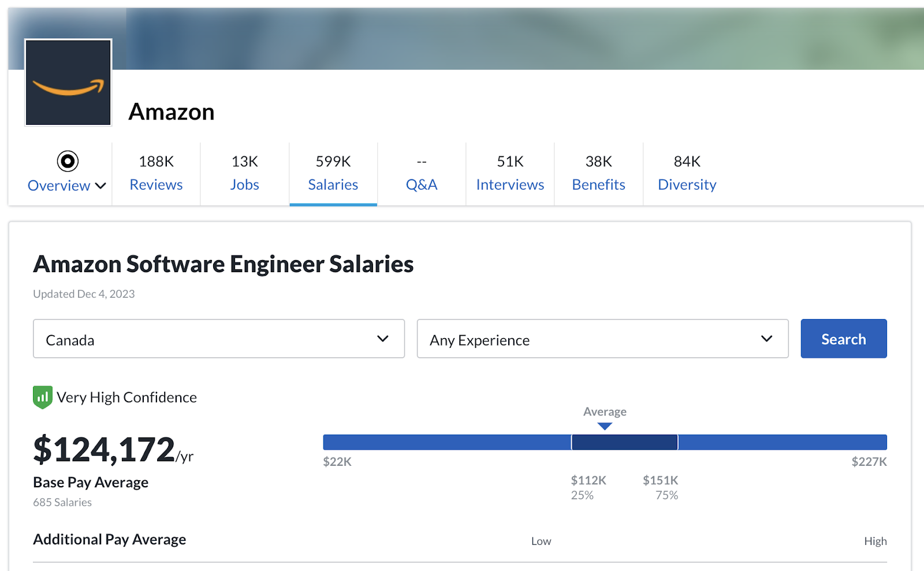This screenshot has height=571, width=924.
Task: Click the blue Search button
Action: [844, 339]
